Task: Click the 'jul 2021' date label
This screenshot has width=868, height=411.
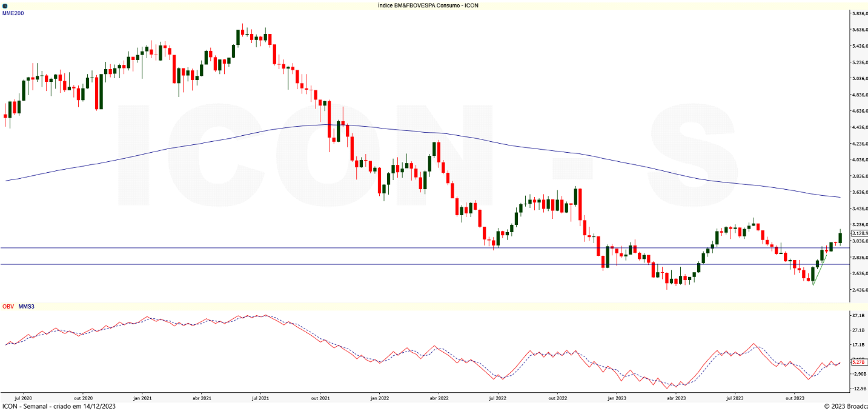Action: (x=261, y=398)
